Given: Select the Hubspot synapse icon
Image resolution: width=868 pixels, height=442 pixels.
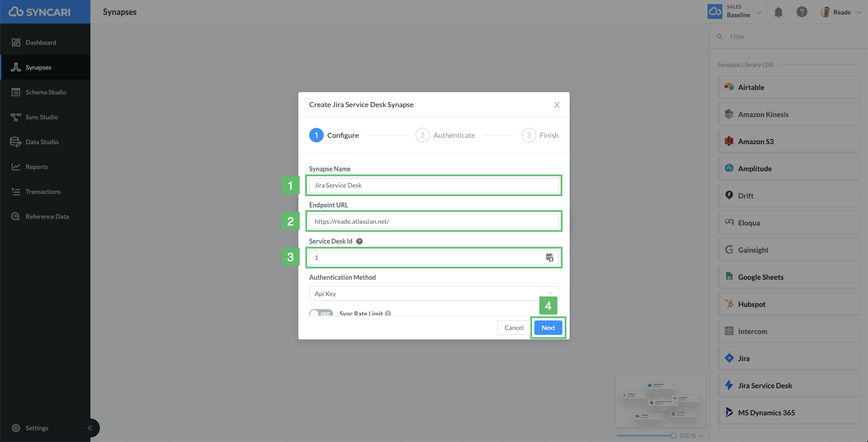Looking at the screenshot, I should tap(729, 304).
